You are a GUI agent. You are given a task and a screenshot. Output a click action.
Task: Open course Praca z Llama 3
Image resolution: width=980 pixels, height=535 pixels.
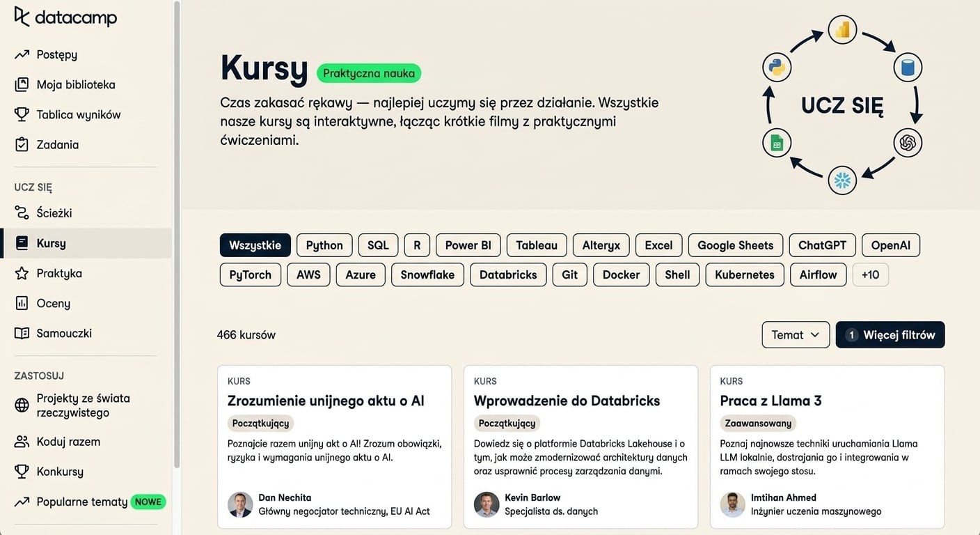770,401
